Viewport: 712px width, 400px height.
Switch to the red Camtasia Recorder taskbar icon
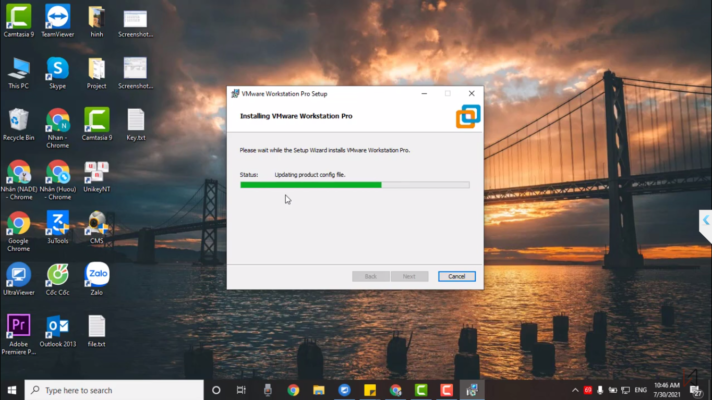[446, 390]
